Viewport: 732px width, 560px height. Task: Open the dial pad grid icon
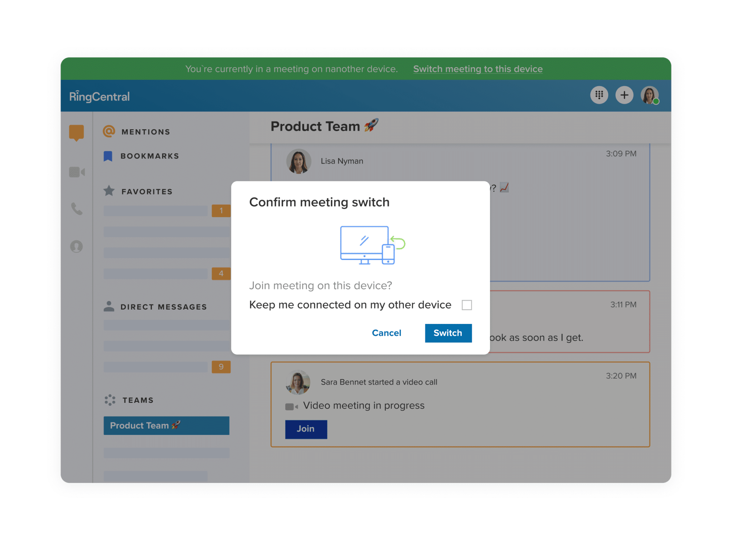[599, 95]
